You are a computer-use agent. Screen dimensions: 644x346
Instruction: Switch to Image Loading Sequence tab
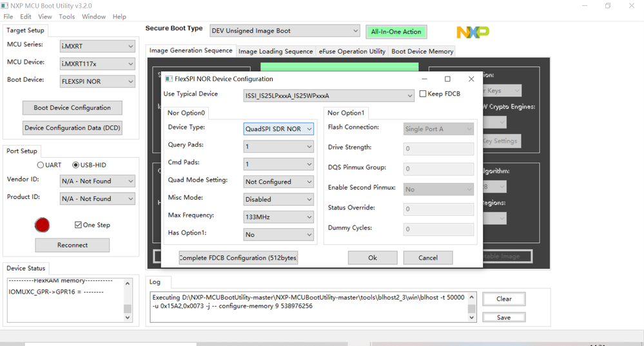[x=276, y=52]
